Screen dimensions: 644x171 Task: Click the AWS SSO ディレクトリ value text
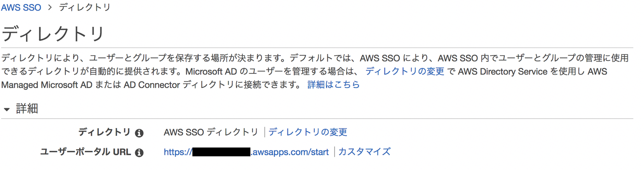[211, 132]
